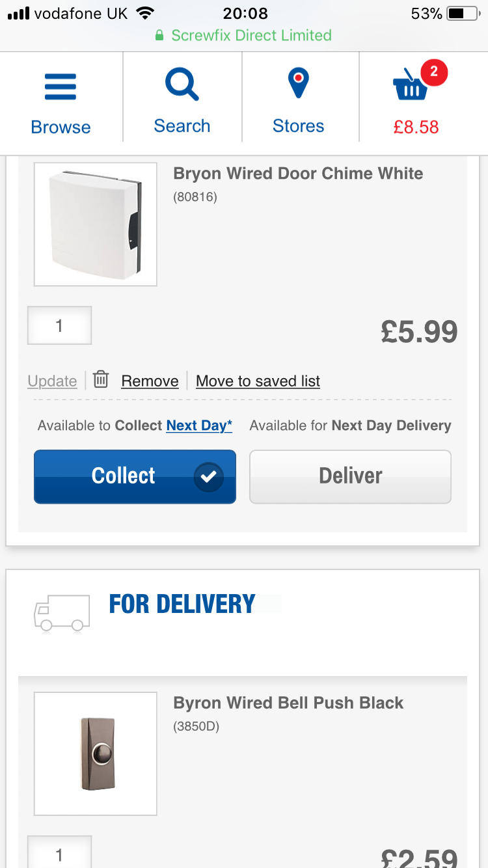The width and height of the screenshot is (488, 868).
Task: Click the Remove link for door chime
Action: [x=150, y=381]
